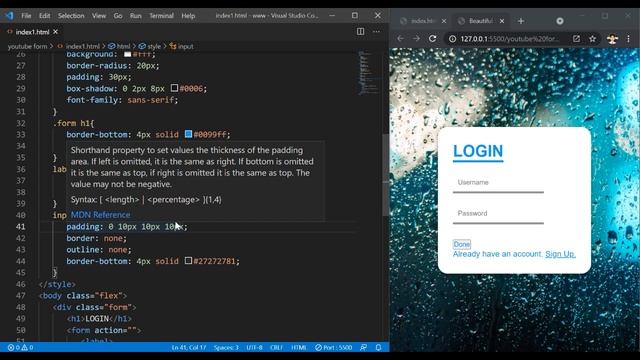
Task: Open the Run menu
Action: [136, 16]
